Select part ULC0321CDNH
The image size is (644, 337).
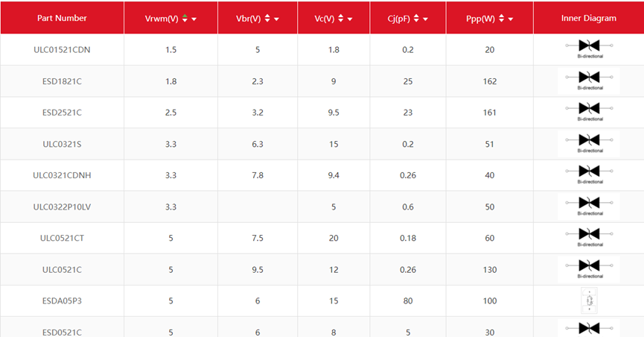click(x=62, y=175)
